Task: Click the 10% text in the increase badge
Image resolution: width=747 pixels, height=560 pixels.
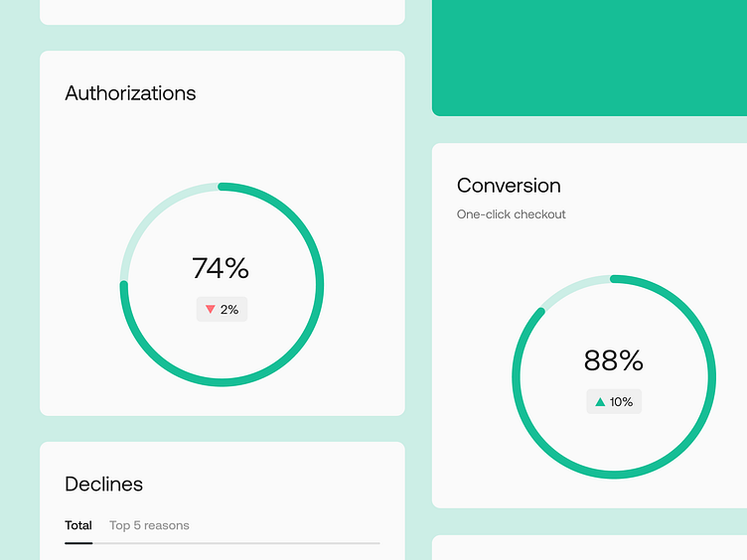Action: [x=621, y=402]
